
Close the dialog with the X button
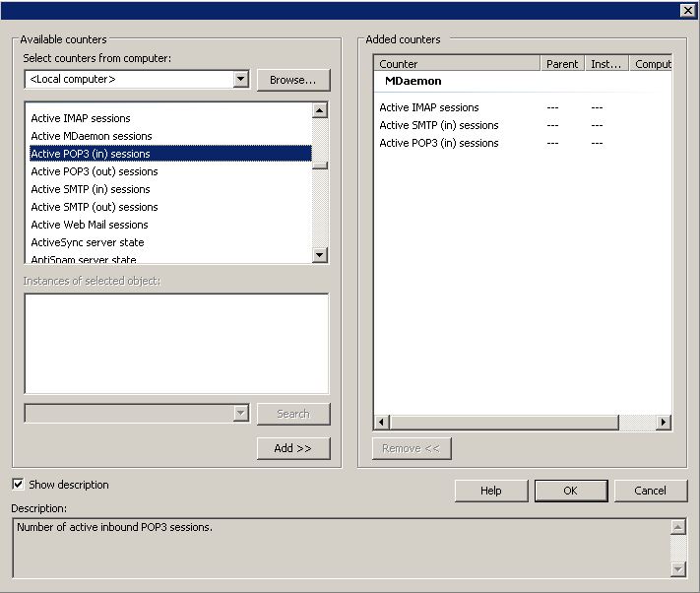[687, 10]
